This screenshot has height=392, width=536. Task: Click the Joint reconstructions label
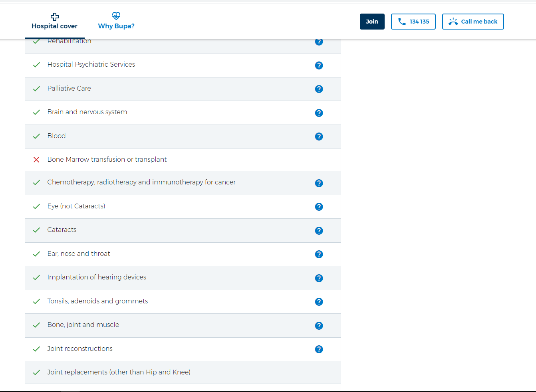80,348
